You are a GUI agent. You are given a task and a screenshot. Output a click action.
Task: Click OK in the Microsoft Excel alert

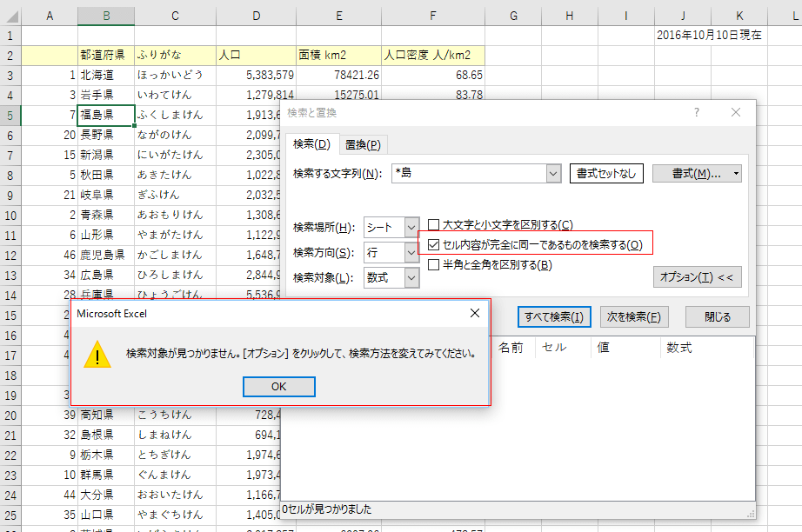pos(279,387)
